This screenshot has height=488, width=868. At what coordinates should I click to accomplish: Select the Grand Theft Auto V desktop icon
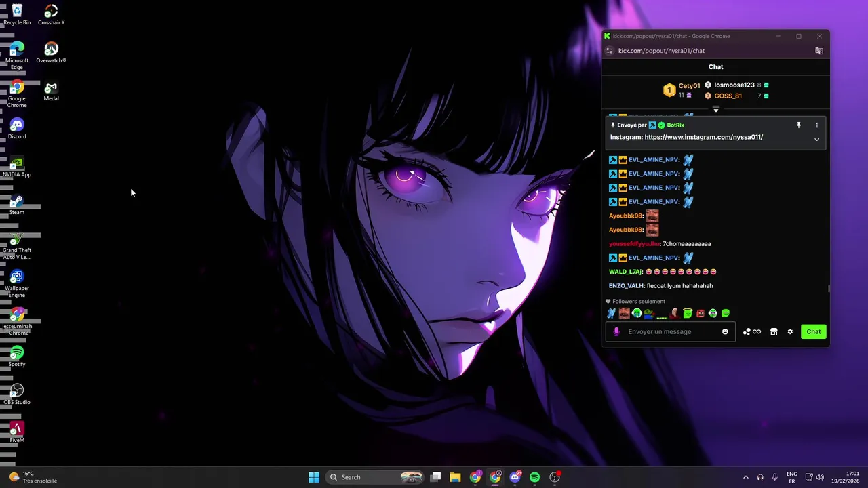tap(17, 245)
